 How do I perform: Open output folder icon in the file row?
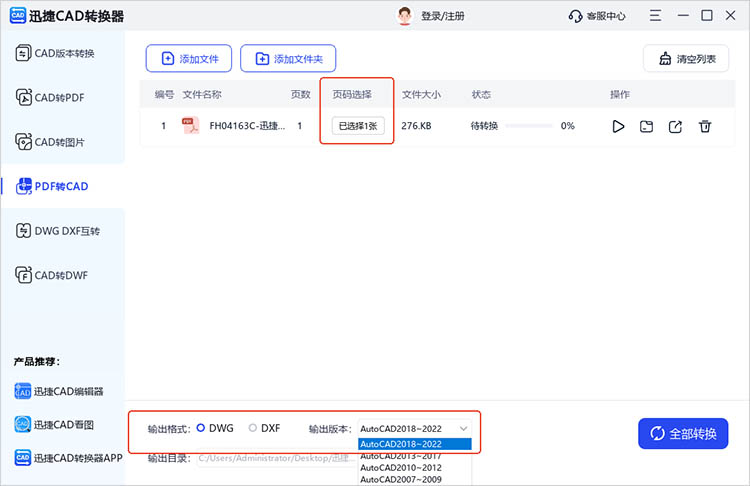point(647,126)
